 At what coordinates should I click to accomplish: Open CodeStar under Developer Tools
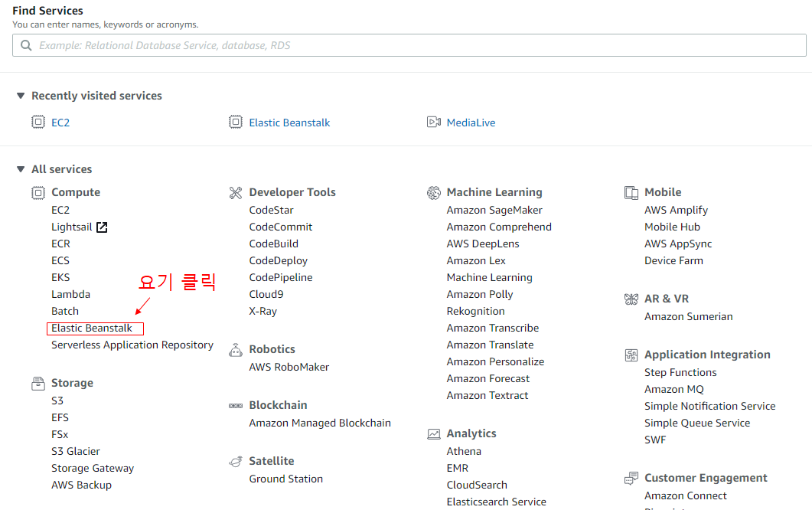click(272, 210)
